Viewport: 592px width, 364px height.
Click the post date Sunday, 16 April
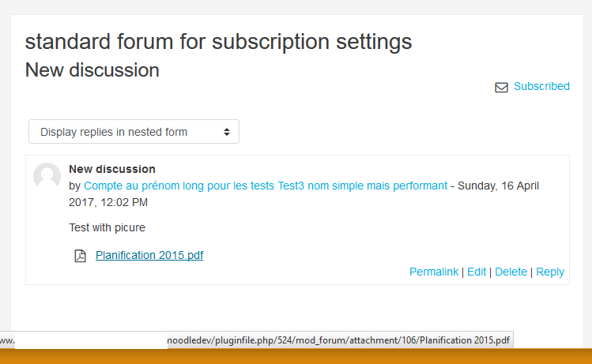498,186
